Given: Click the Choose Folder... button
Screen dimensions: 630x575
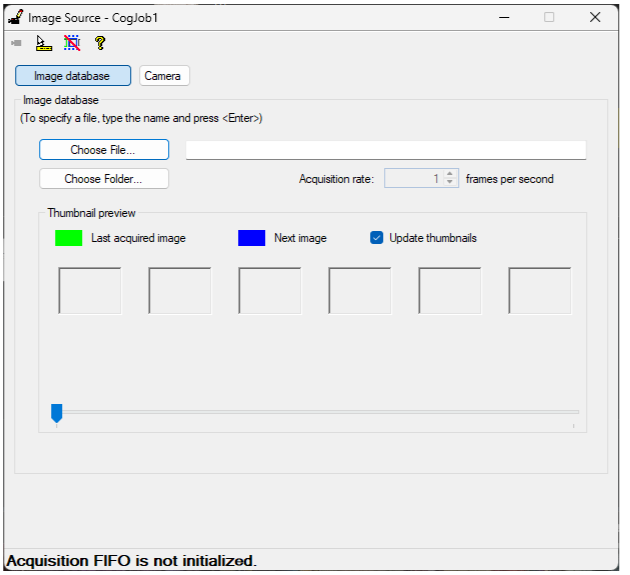Looking at the screenshot, I should coord(104,178).
